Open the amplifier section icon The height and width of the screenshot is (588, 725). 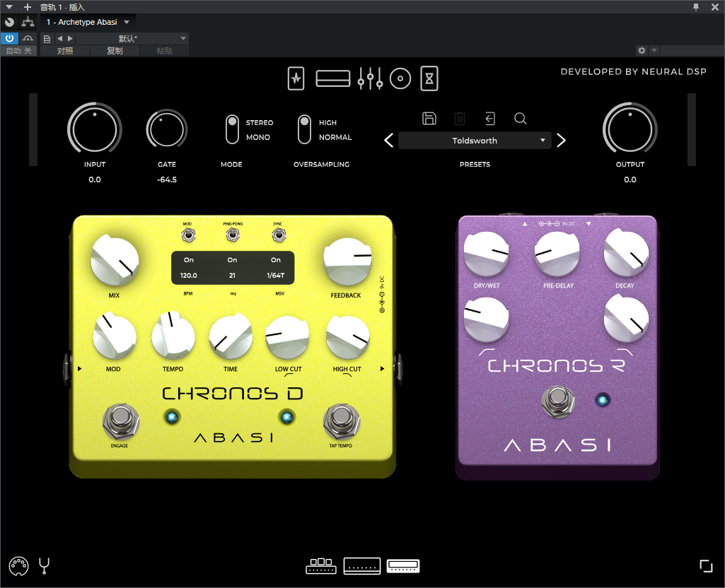click(333, 78)
